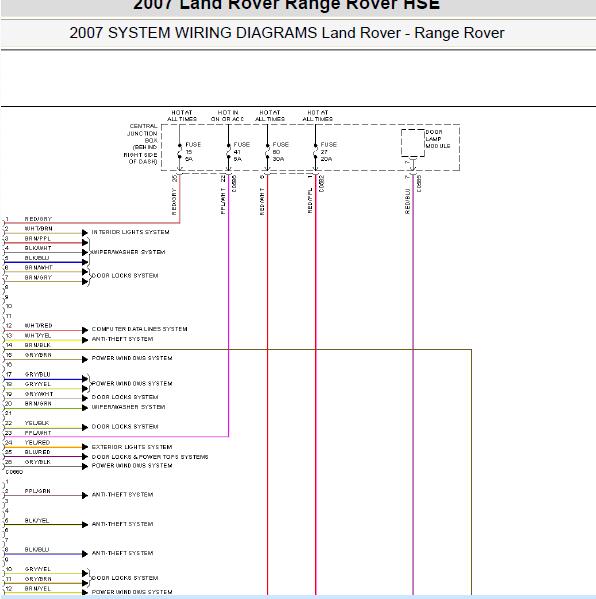Click the BRN/BLK wire label
Screen dimensions: 596x599
(x=38, y=345)
